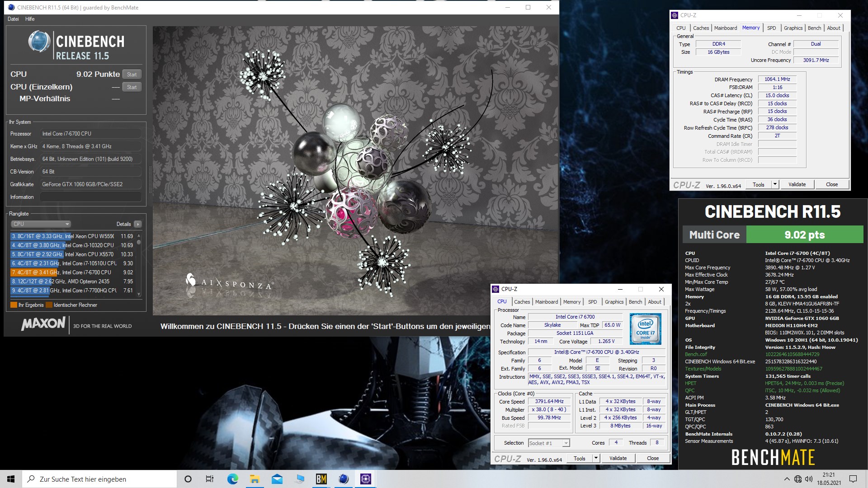
Task: Open the volume control in the system tray
Action: click(x=809, y=479)
